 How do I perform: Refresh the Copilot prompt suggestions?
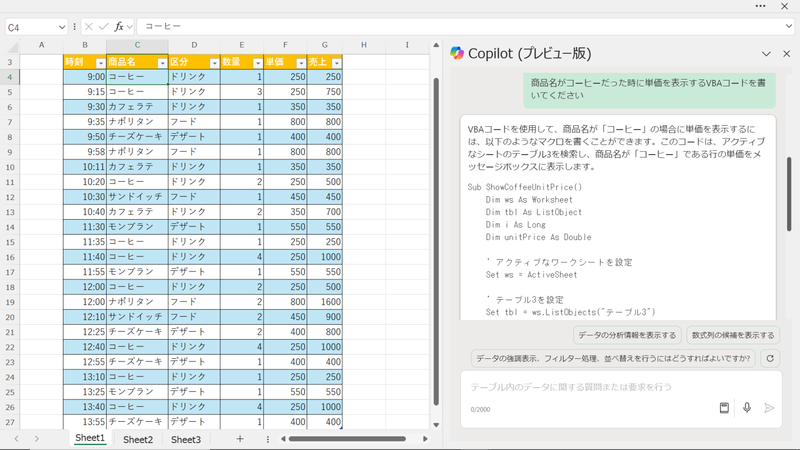pyautogui.click(x=770, y=359)
